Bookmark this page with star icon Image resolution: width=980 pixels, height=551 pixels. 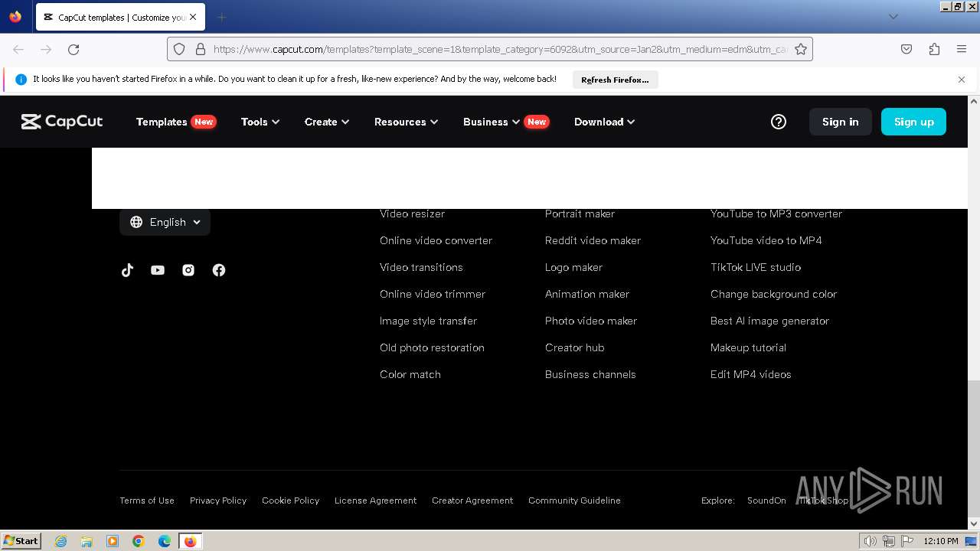tap(801, 49)
